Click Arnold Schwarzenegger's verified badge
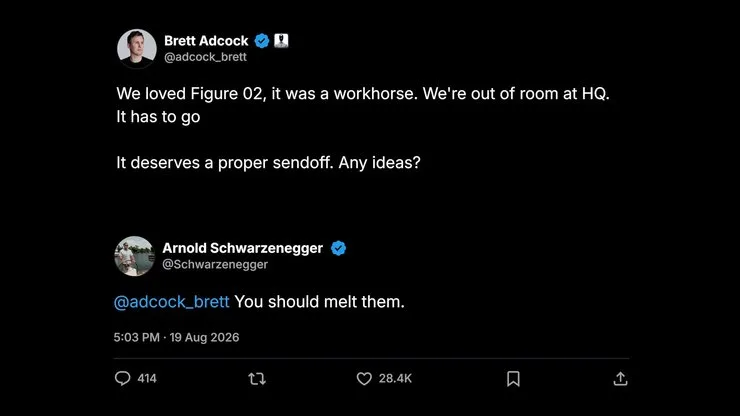The image size is (740, 416). click(338, 248)
